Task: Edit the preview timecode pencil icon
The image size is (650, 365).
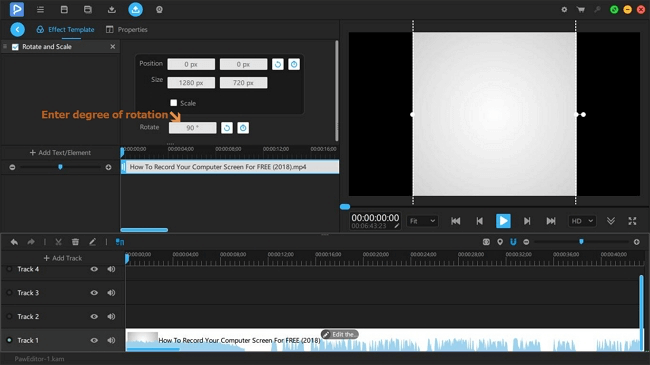Action: pos(397,226)
